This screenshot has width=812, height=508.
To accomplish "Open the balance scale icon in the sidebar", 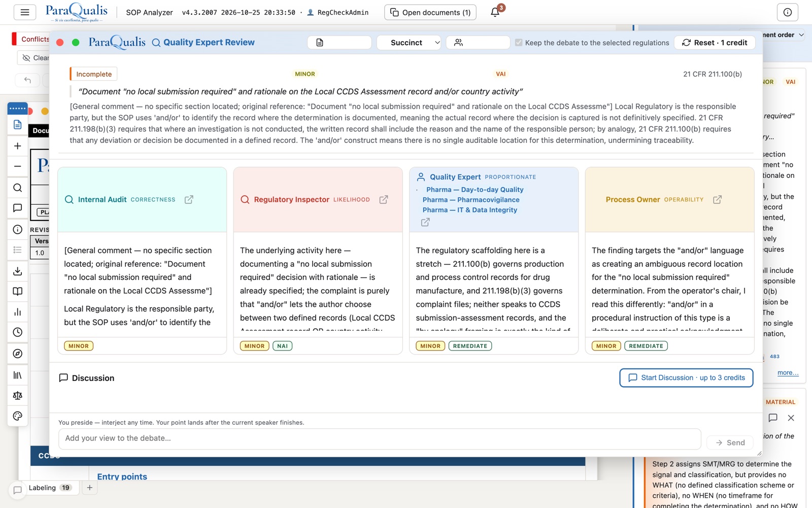I will [17, 395].
